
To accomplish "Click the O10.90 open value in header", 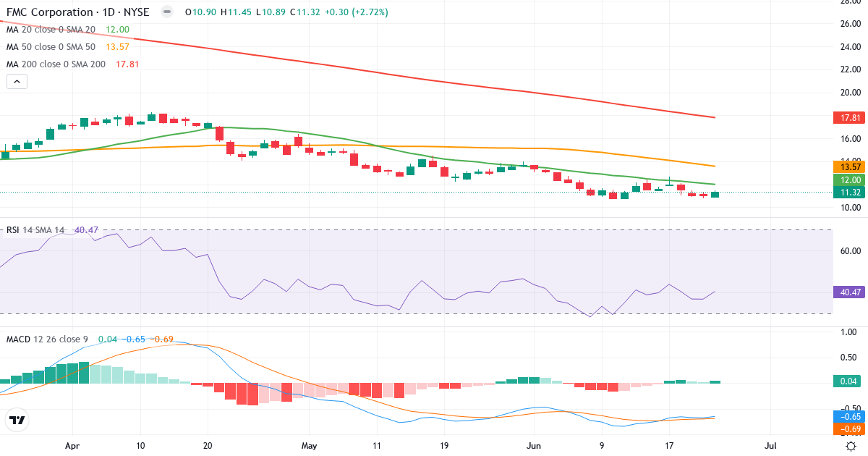I will point(201,12).
